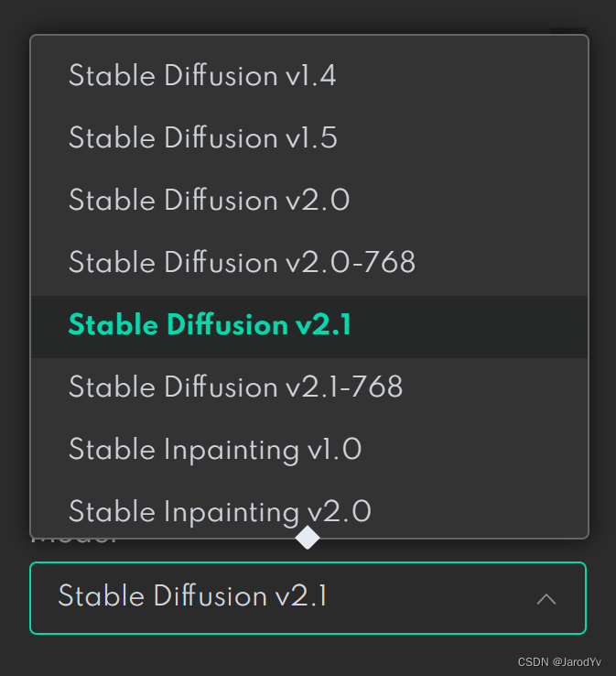This screenshot has height=676, width=616.
Task: Choose the Stable Diffusion v1.5 option
Action: pos(202,138)
